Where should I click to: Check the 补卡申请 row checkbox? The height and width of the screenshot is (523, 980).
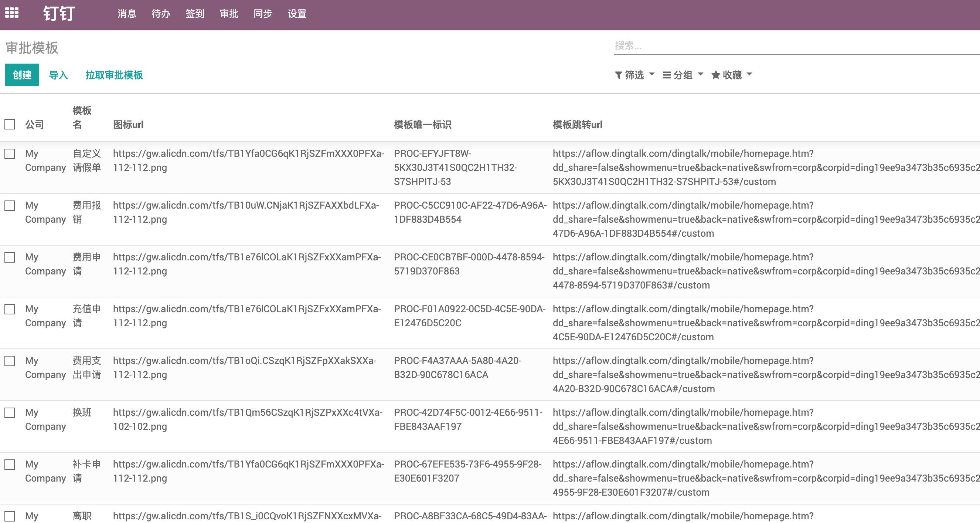point(10,464)
